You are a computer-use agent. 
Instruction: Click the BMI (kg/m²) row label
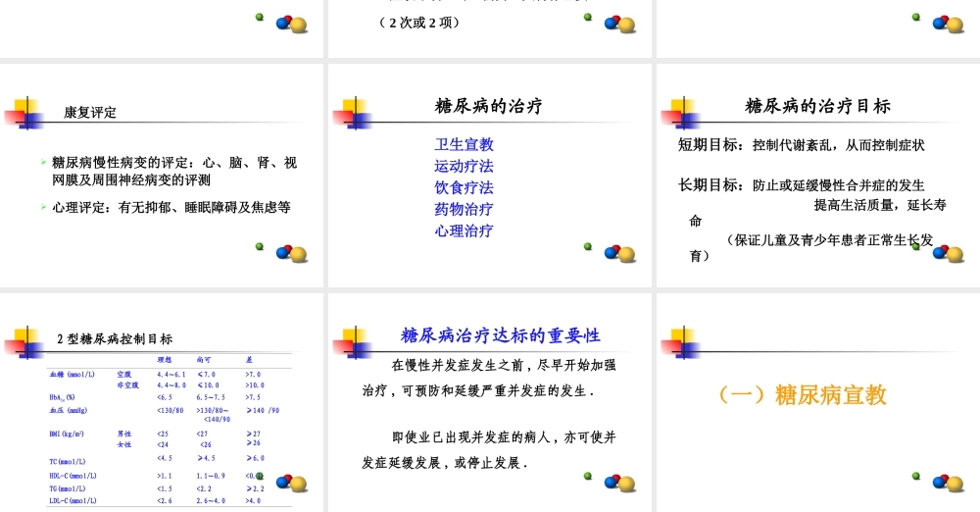(x=67, y=434)
